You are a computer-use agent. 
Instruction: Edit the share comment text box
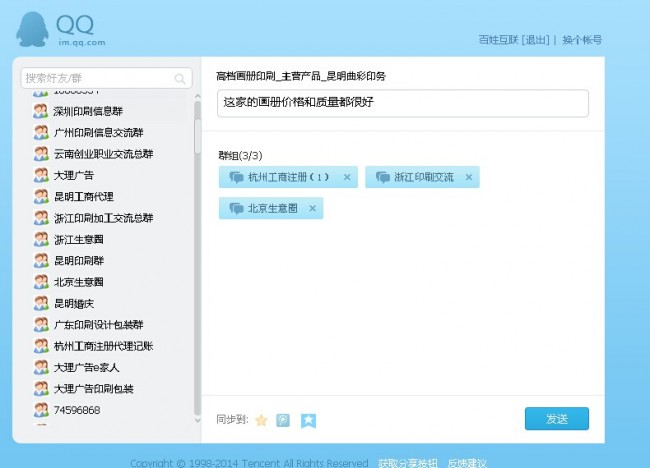pos(403,103)
